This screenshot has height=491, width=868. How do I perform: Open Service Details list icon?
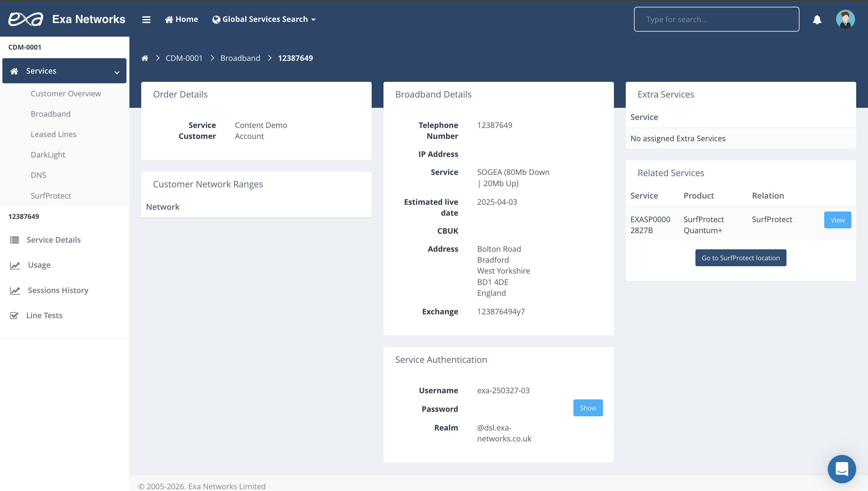coord(14,240)
